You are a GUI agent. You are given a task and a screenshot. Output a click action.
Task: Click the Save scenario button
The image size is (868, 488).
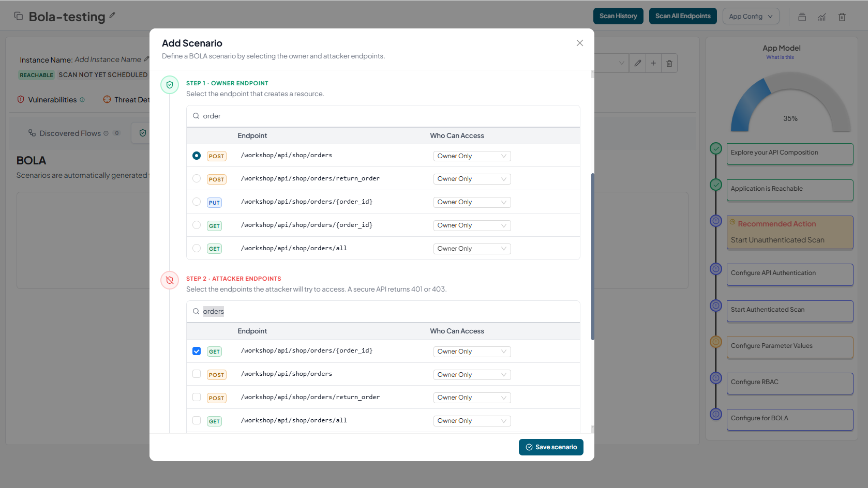[551, 447]
